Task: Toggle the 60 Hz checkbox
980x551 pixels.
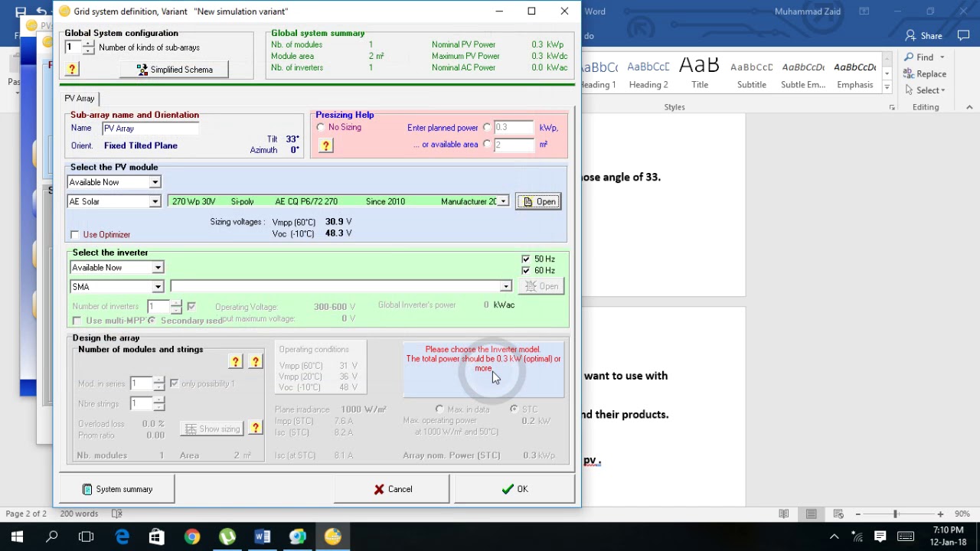Action: point(525,270)
